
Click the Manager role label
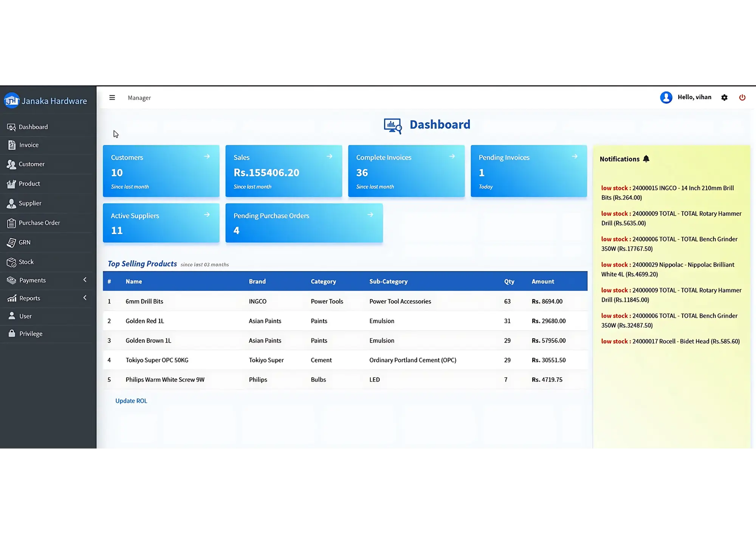pos(139,98)
